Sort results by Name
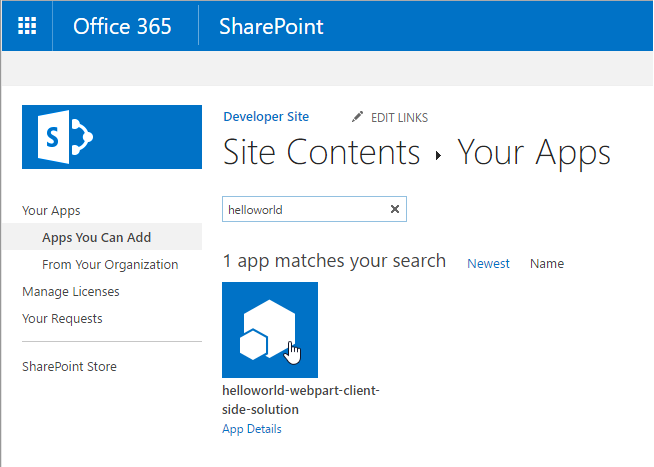 (x=547, y=264)
